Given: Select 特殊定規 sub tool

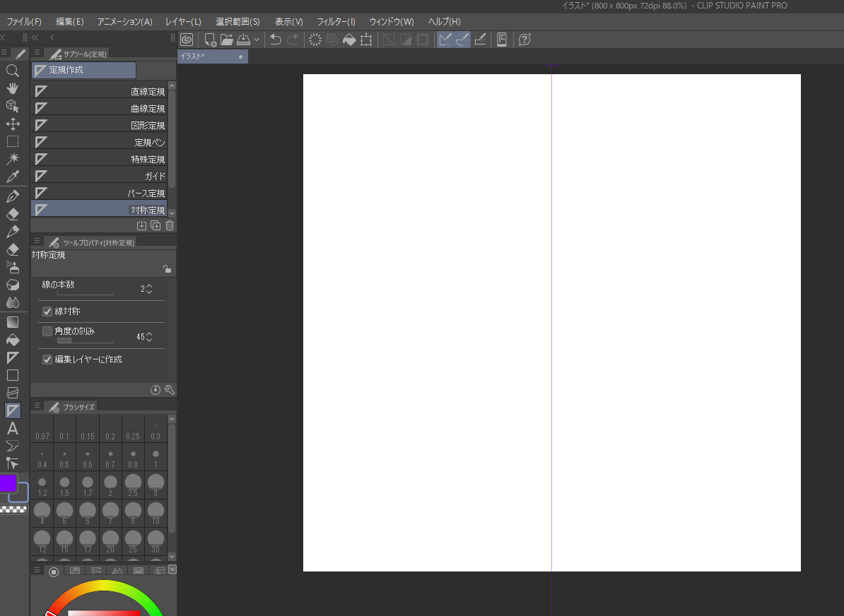Looking at the screenshot, I should [99, 159].
